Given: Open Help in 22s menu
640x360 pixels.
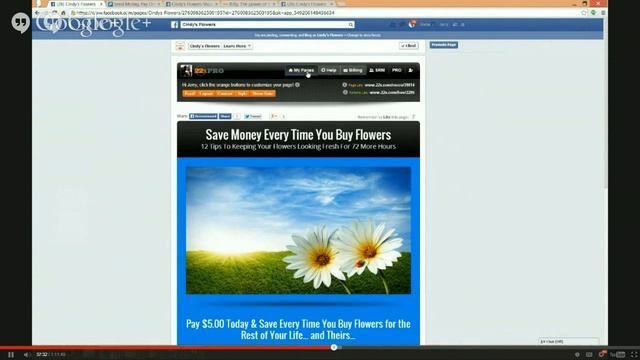Looking at the screenshot, I should [329, 70].
